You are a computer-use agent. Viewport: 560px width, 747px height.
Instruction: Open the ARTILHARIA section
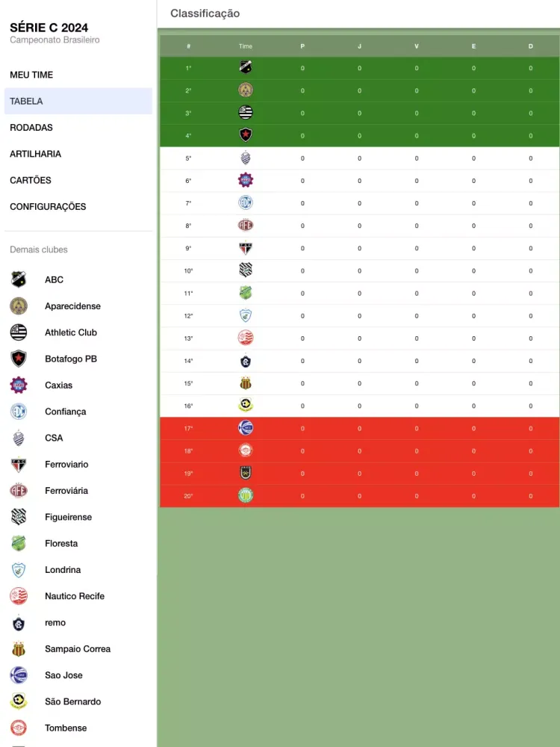[35, 154]
